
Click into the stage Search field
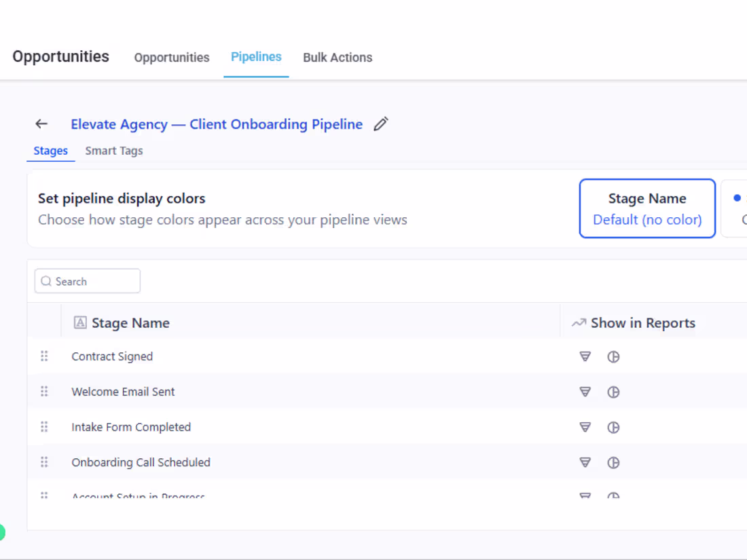pyautogui.click(x=87, y=281)
